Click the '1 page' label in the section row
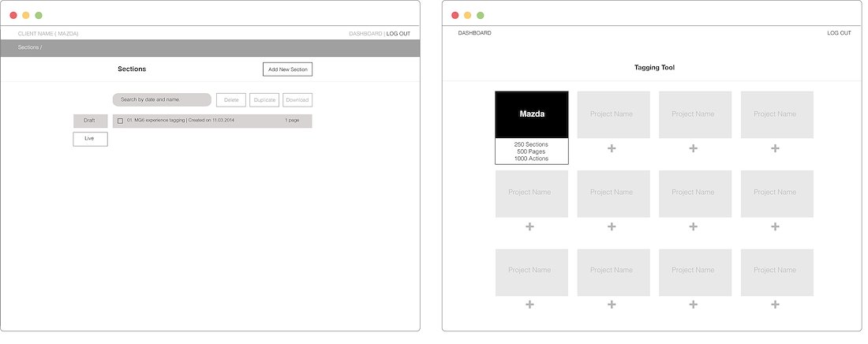The height and width of the screenshot is (344, 868). click(x=292, y=120)
